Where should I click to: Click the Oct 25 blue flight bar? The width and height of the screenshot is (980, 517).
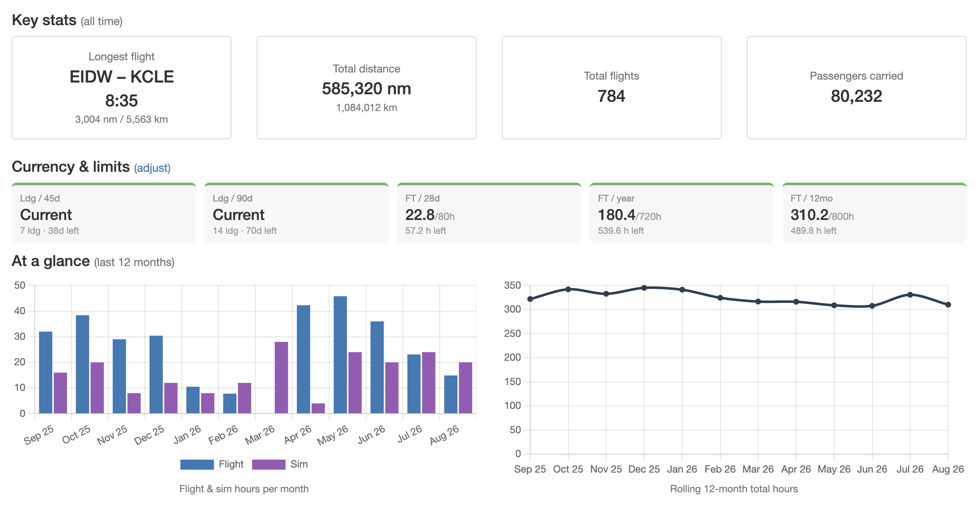[83, 364]
